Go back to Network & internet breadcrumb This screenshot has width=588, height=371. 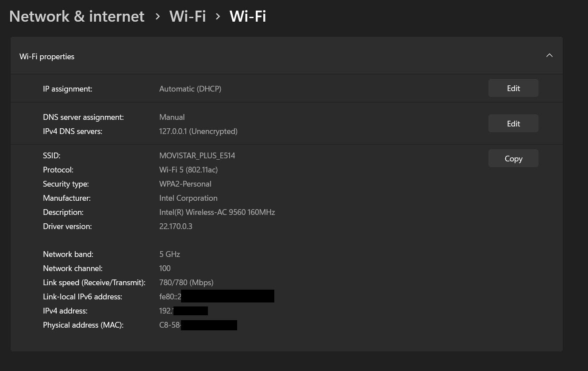(77, 16)
